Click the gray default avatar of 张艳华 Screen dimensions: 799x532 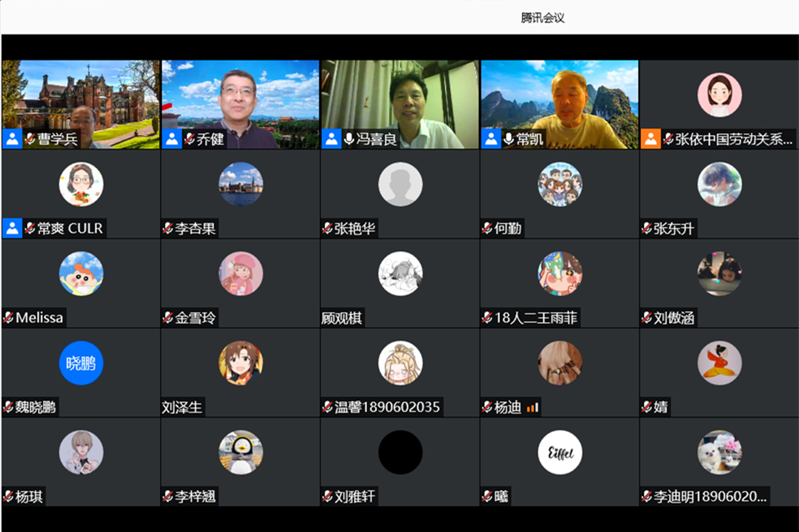point(400,184)
